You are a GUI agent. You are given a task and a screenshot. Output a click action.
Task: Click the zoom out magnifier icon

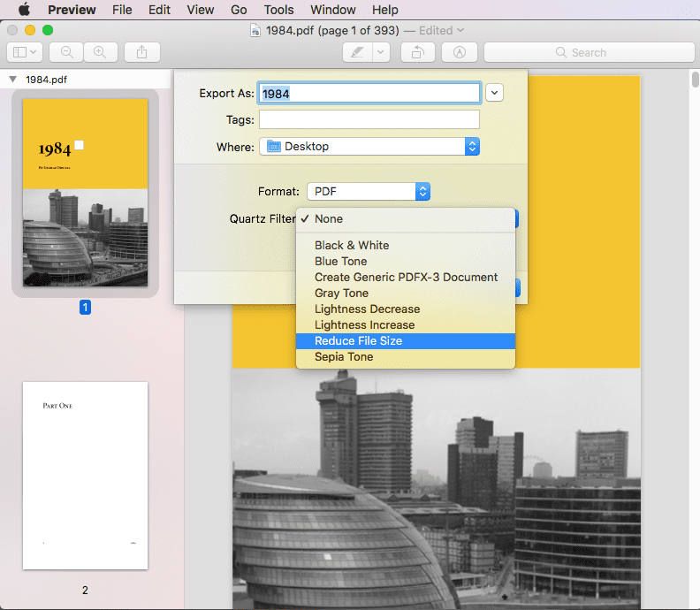67,52
